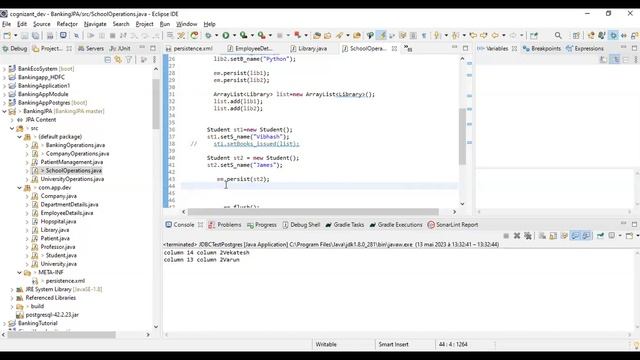Show hidden editor tabs list
Screen dimensions: 640x360
pyautogui.click(x=408, y=49)
